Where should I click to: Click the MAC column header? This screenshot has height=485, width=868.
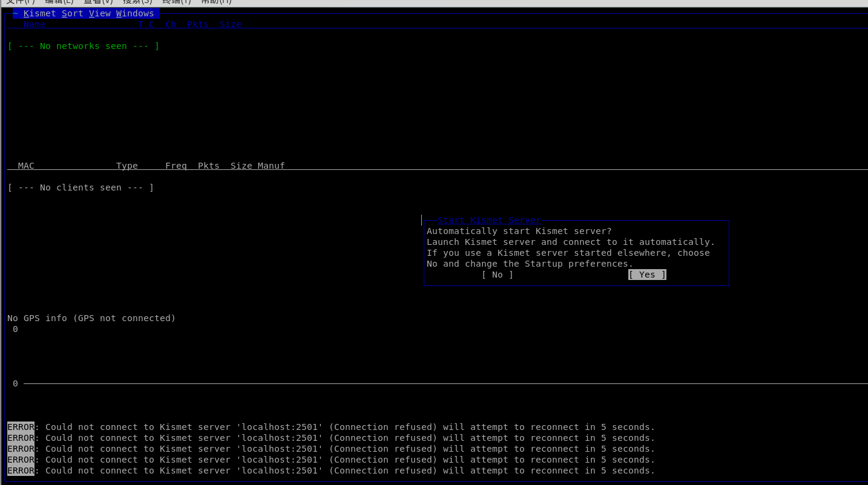26,166
